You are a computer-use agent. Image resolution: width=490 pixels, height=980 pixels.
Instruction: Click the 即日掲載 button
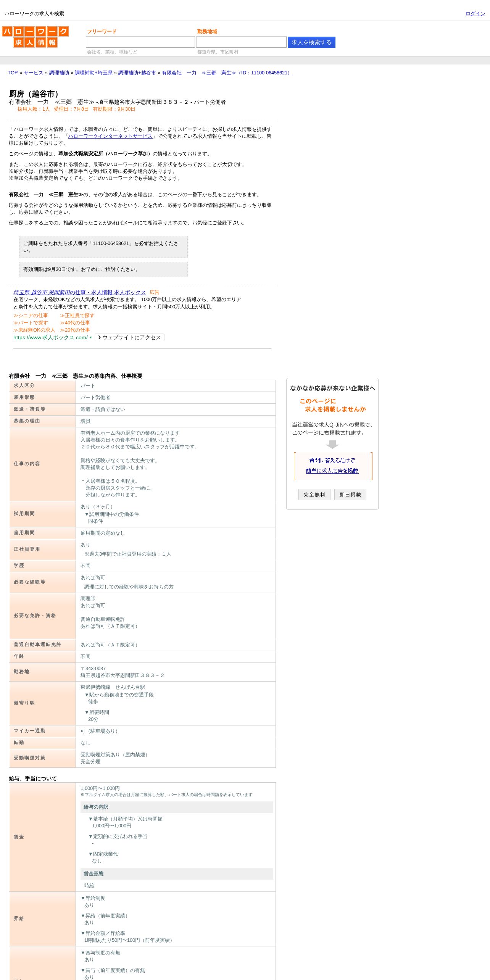(x=350, y=495)
